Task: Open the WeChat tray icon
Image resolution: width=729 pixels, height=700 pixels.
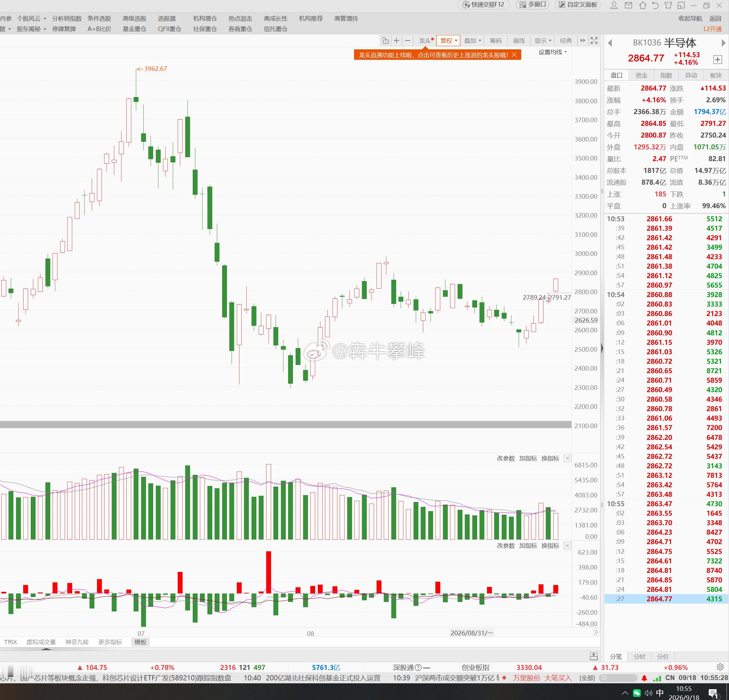Action: pos(637,692)
